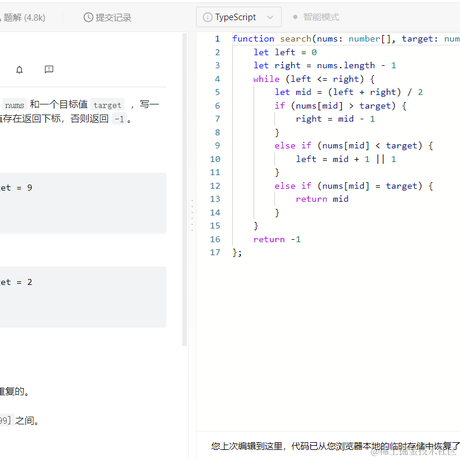
Task: Click the code 'let left = 0'
Action: [285, 52]
